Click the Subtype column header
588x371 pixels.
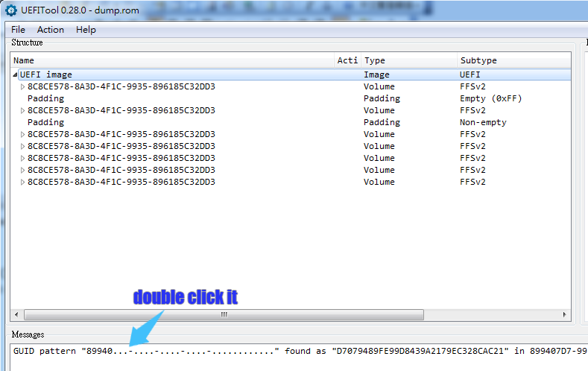coord(514,60)
